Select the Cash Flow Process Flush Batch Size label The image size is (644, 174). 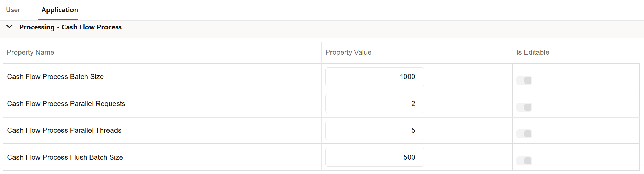pos(65,157)
